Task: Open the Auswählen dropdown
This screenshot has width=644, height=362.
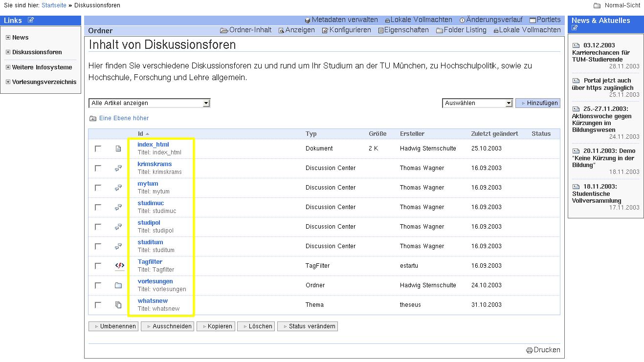Action: click(477, 103)
